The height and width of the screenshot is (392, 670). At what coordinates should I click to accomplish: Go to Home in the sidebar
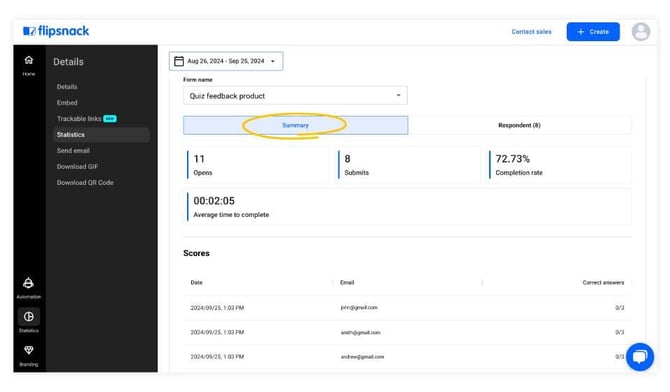coord(29,65)
